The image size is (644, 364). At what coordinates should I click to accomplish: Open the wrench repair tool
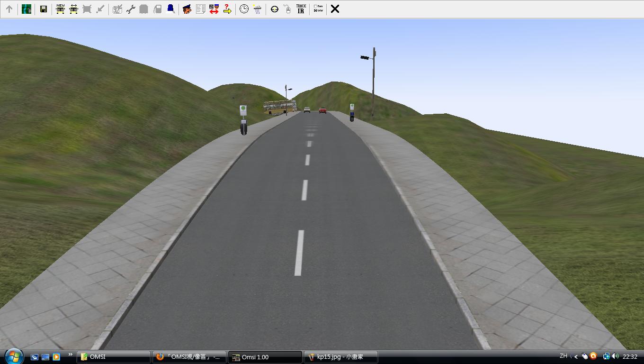(131, 9)
